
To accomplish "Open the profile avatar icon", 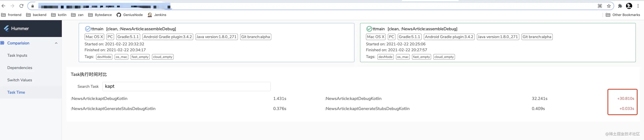I will tap(629, 6).
